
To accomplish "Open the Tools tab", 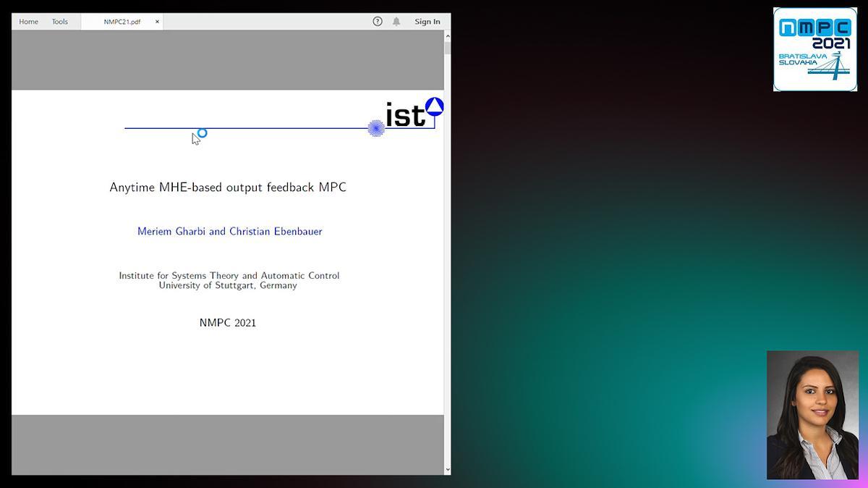I will 59,22.
